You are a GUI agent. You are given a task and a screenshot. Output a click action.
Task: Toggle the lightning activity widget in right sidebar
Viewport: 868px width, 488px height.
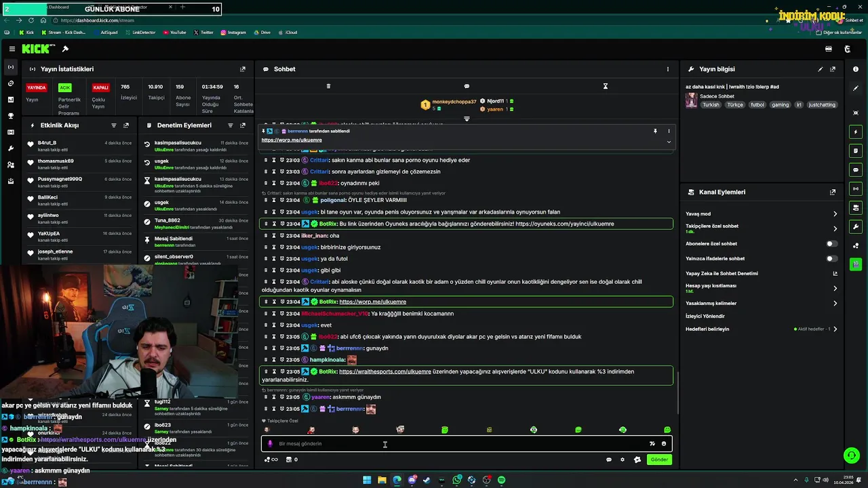[x=856, y=131]
